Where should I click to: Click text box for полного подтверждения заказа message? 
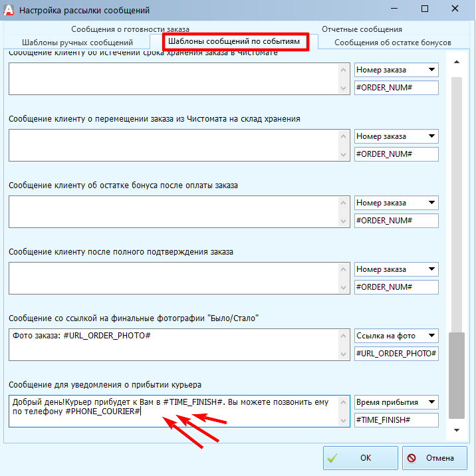click(179, 278)
